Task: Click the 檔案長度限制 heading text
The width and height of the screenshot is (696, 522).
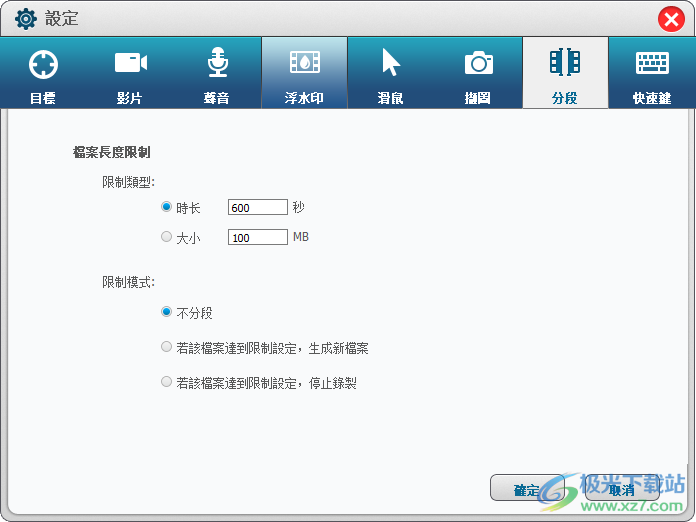Action: [112, 152]
